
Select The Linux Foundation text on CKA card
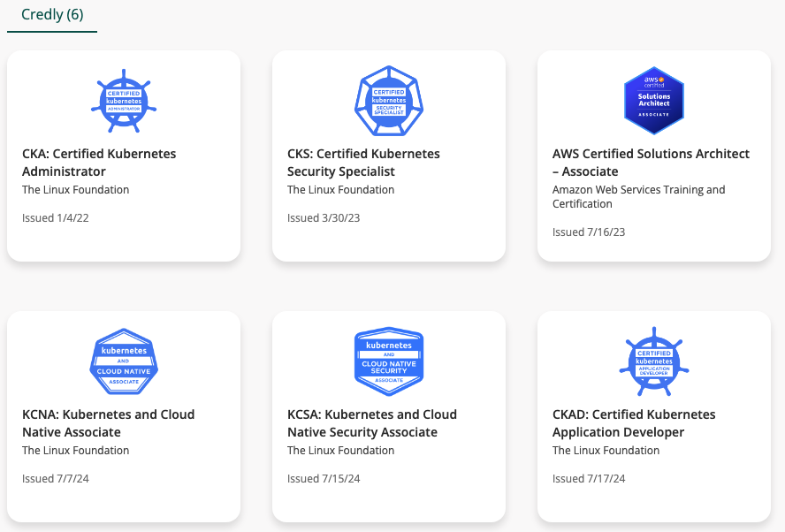click(x=76, y=190)
